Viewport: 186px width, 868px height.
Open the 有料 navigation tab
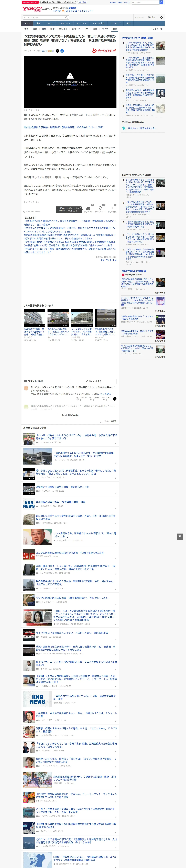click(129, 24)
